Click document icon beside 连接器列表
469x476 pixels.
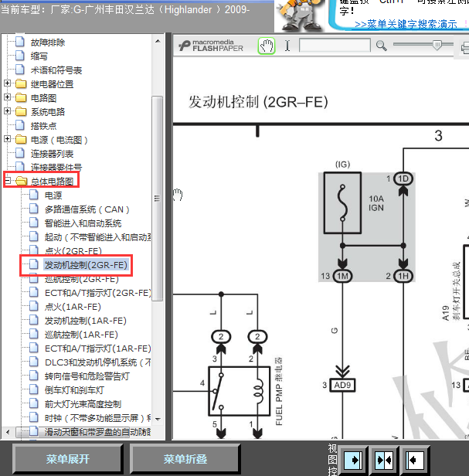[20, 153]
